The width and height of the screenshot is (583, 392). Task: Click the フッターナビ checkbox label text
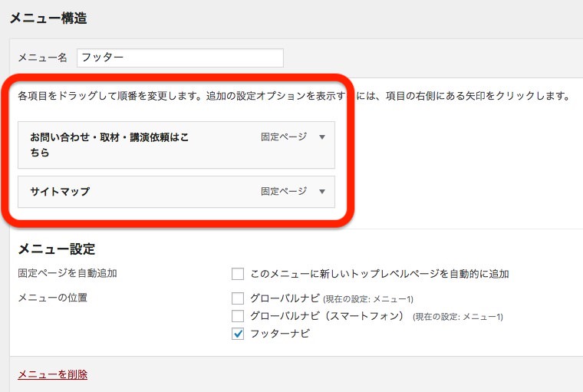280,334
